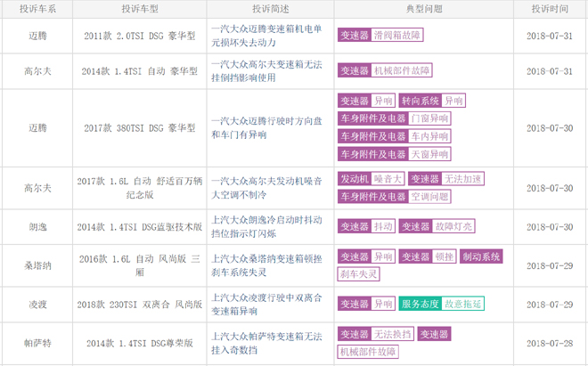Click the 车身附件及电器 空调问题 tag
The height and width of the screenshot is (366, 588).
pyautogui.click(x=394, y=197)
